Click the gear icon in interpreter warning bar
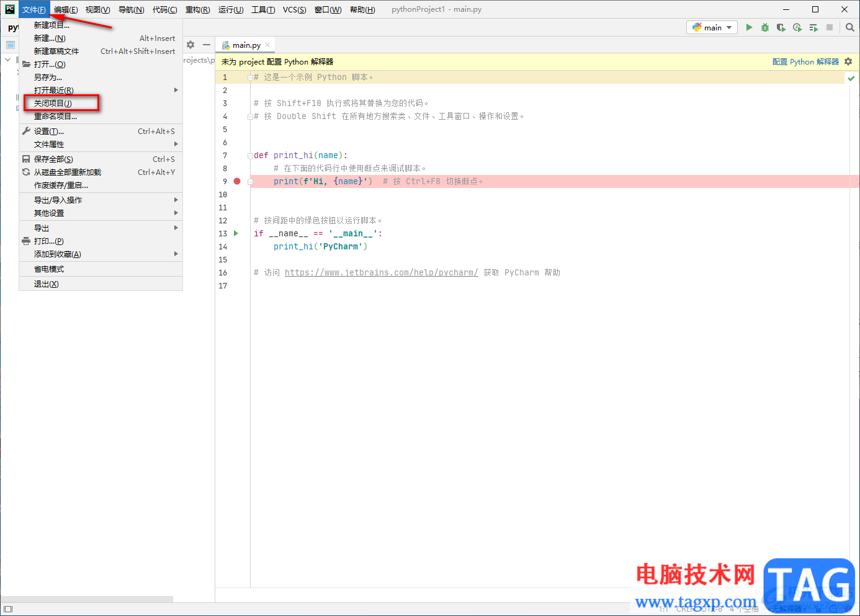 [848, 61]
